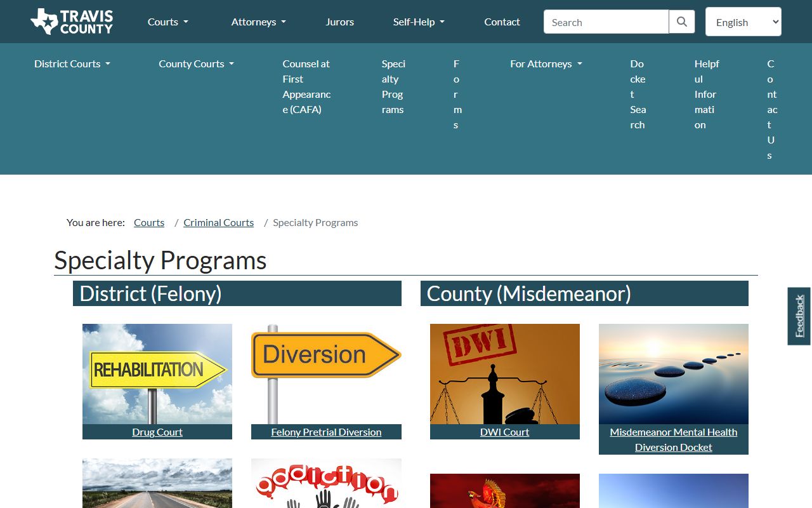Open the For Attorneys dropdown
The width and height of the screenshot is (812, 508).
click(546, 63)
